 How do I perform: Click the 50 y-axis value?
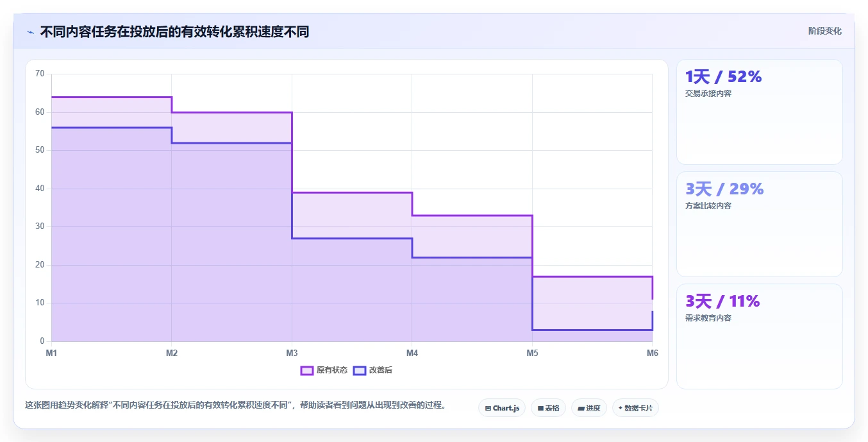point(40,150)
